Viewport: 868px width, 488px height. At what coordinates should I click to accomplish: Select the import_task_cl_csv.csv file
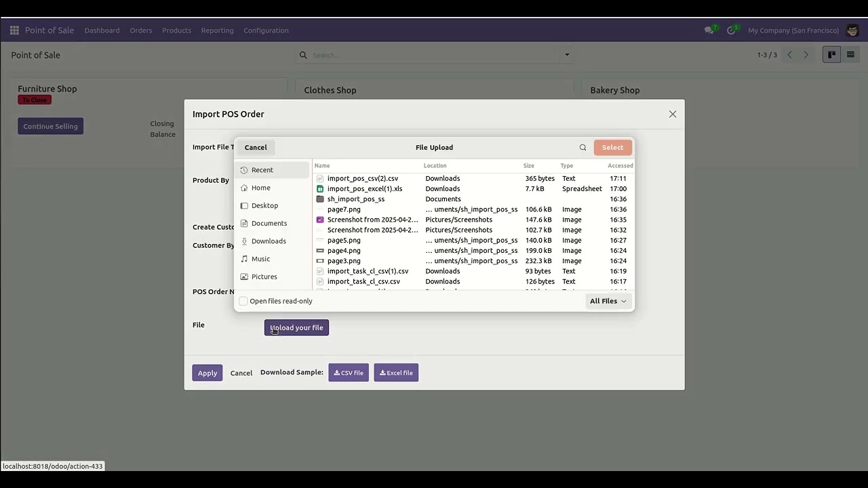(473, 281)
